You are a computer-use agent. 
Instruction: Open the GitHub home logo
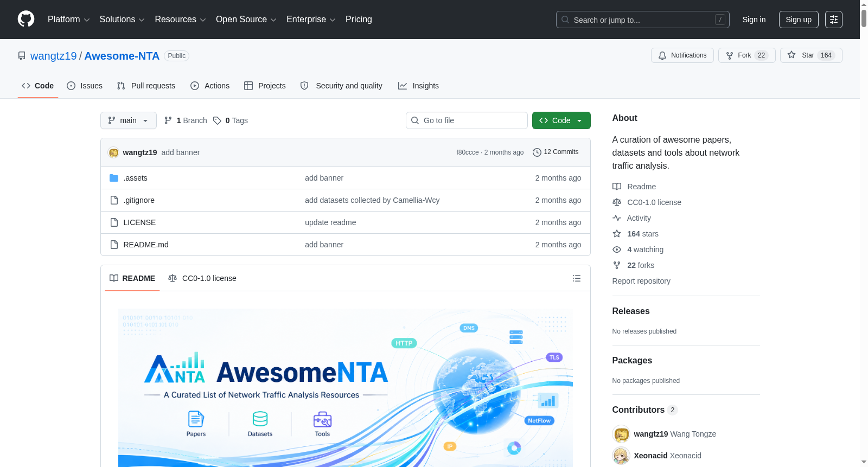click(26, 19)
